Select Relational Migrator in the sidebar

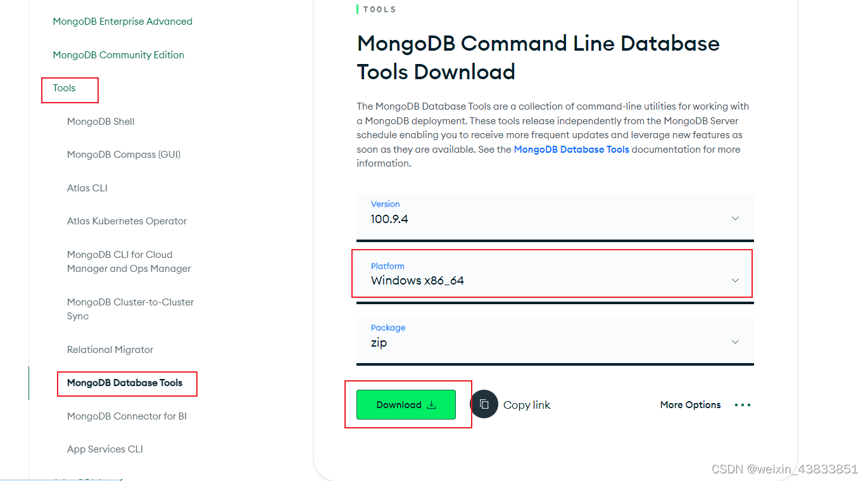click(x=110, y=349)
